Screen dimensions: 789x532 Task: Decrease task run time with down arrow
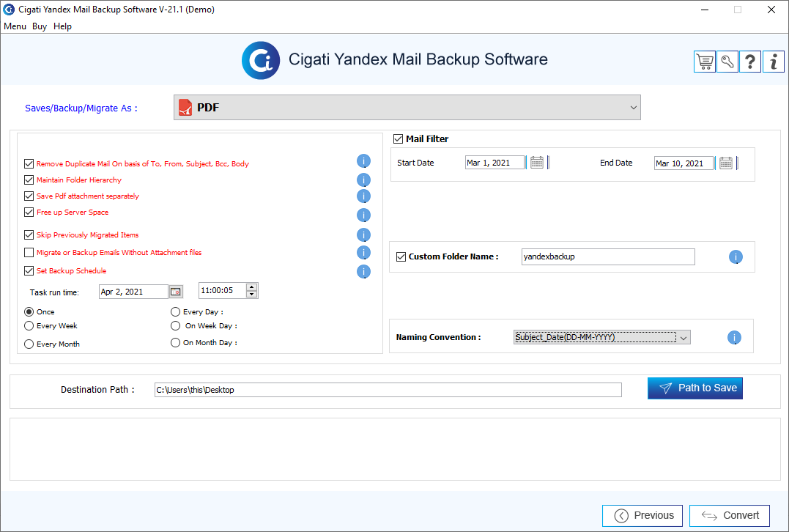[251, 294]
